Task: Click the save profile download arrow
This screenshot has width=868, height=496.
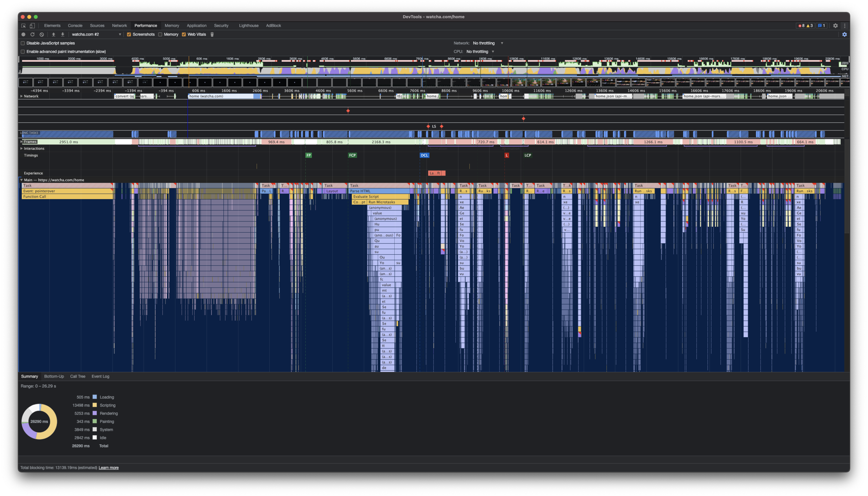Action: coord(62,35)
